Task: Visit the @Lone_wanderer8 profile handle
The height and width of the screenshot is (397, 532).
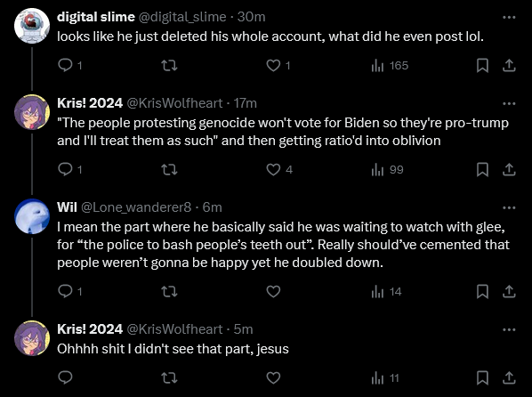Action: coord(136,207)
